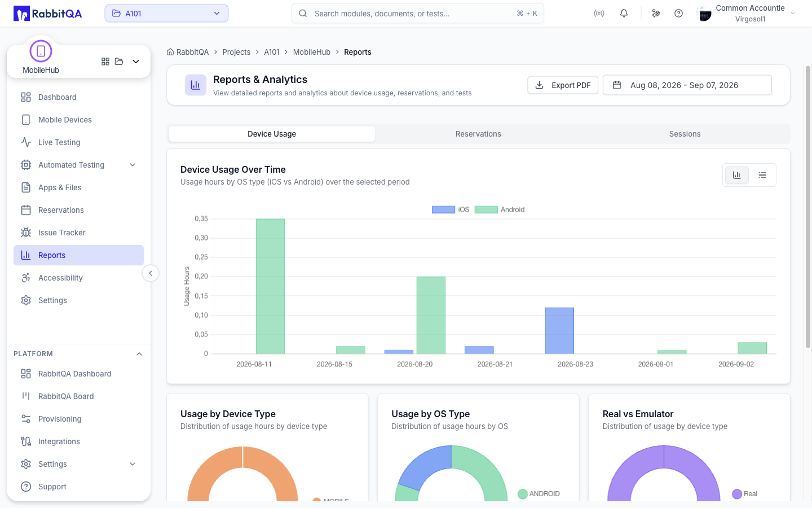This screenshot has width=812, height=508.
Task: Open the notifications bell icon
Action: click(x=624, y=14)
